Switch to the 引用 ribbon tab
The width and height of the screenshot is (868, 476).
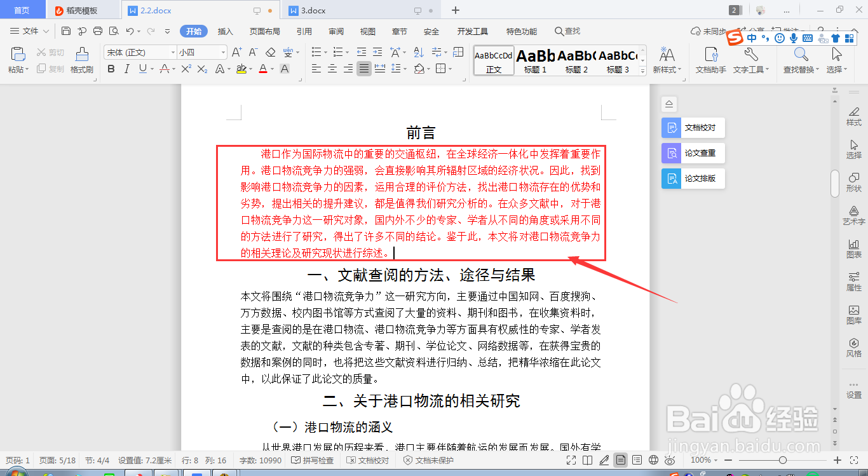tap(304, 31)
